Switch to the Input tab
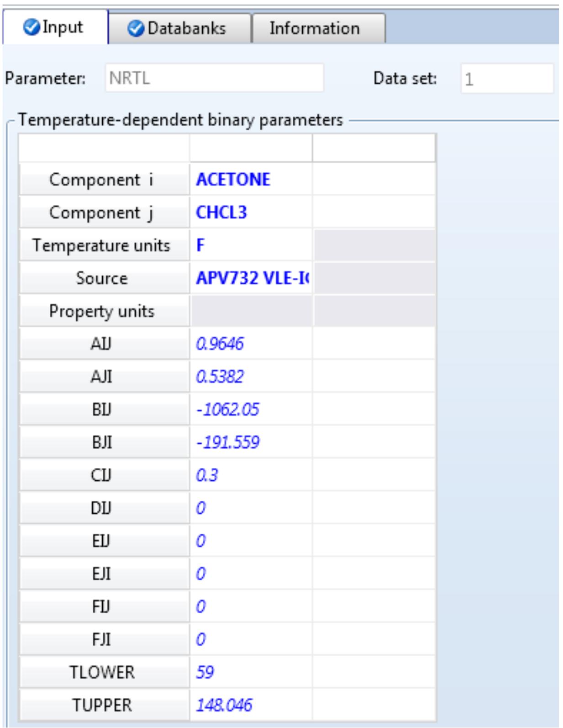 coord(56,27)
